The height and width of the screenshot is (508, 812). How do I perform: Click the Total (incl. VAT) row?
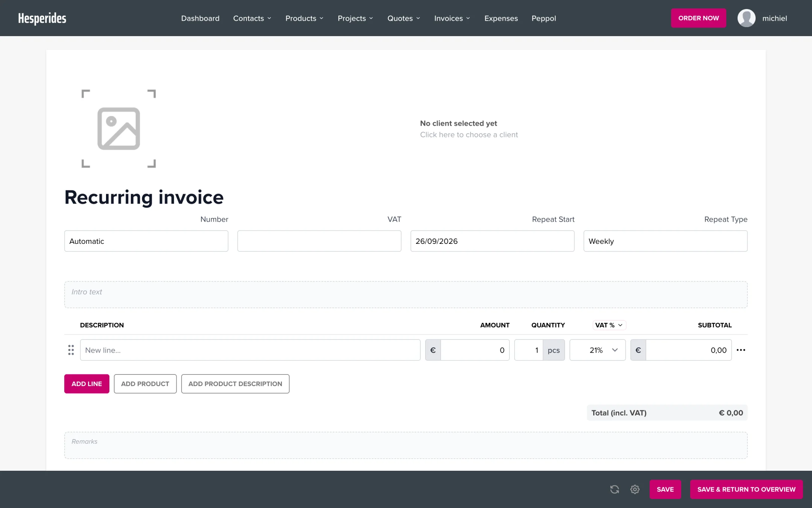click(667, 413)
